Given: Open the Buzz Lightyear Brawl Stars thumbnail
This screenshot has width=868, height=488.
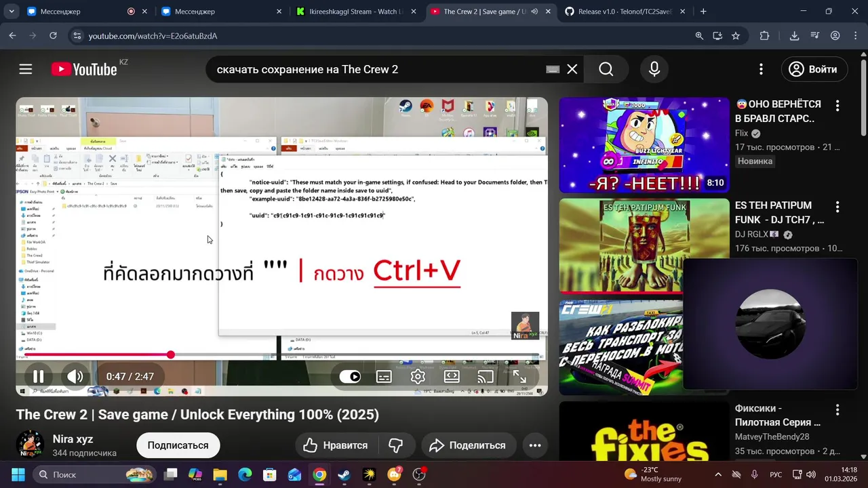Looking at the screenshot, I should [x=644, y=145].
